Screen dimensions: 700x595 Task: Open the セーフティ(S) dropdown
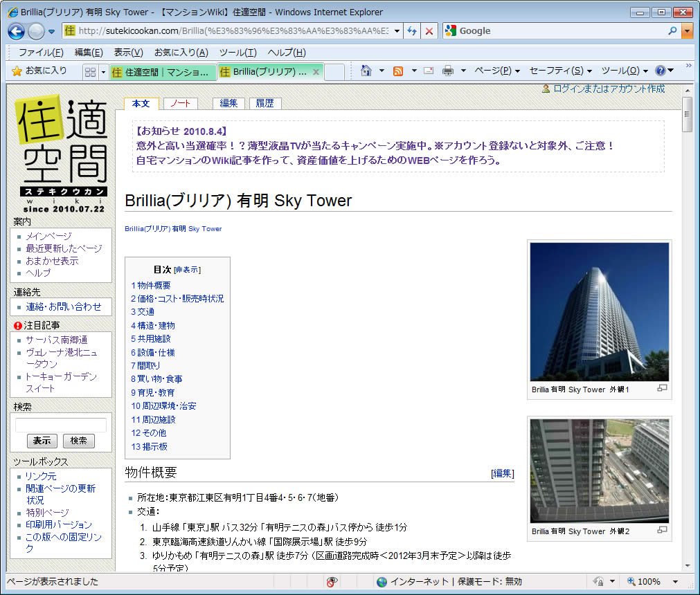point(560,71)
